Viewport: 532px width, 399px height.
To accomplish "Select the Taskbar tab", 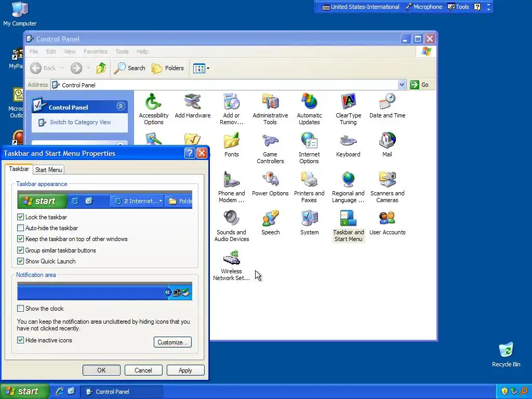I will pyautogui.click(x=19, y=169).
